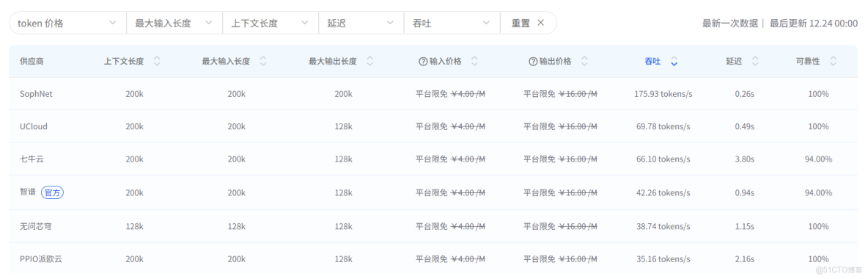Select the 七牛云 provider row name
868x279 pixels.
tap(32, 159)
